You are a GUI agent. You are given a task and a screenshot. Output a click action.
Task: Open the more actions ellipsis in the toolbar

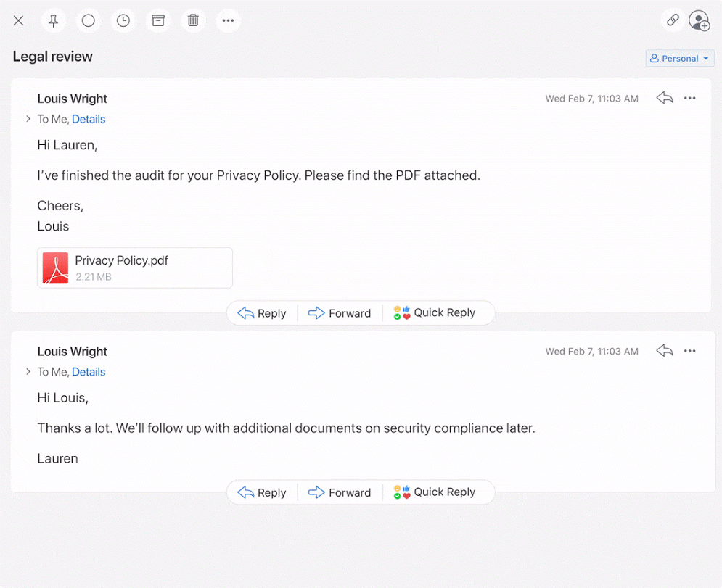228,20
